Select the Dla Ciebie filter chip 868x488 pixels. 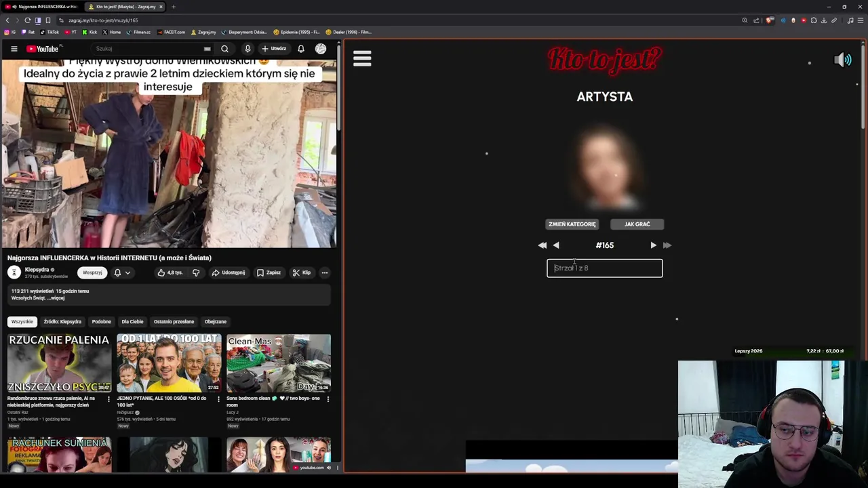[x=132, y=322]
